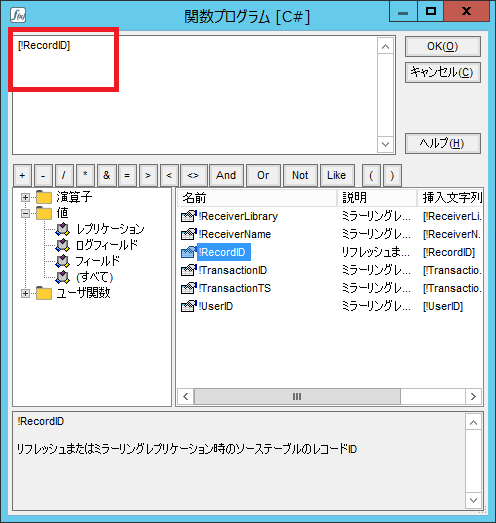Viewport: 496px width, 523px height.
Task: Select the !UserID field icon
Action: click(x=188, y=307)
